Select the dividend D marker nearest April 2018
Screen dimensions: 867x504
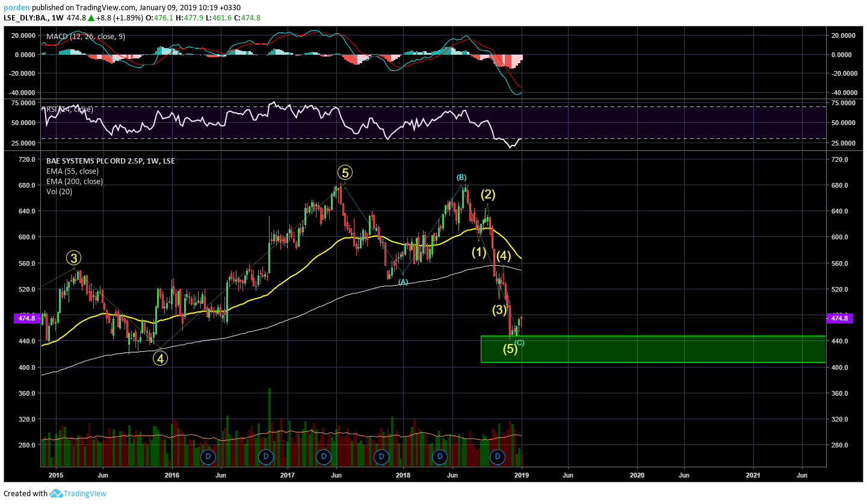[440, 457]
